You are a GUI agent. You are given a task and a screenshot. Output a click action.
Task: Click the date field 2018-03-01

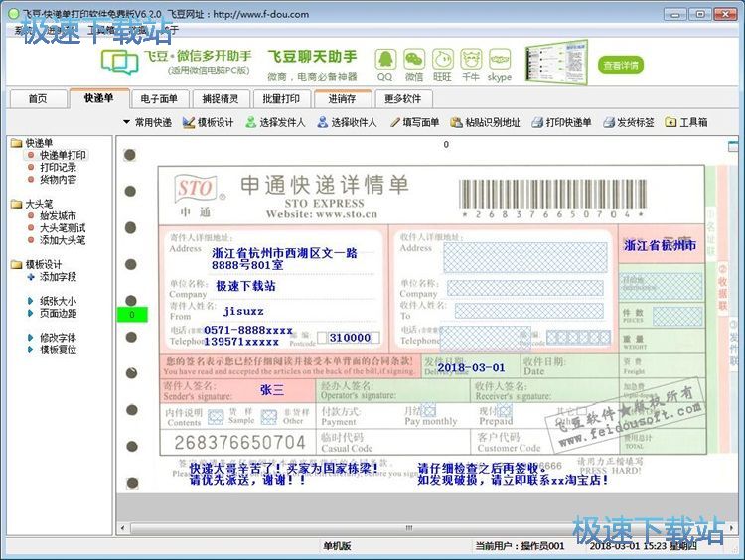pos(471,368)
